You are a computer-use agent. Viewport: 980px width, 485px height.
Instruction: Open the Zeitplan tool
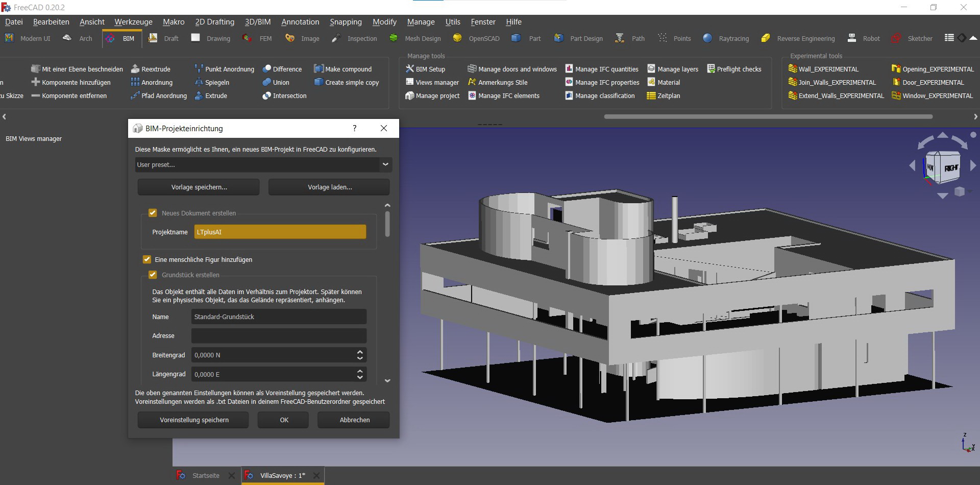pos(664,95)
